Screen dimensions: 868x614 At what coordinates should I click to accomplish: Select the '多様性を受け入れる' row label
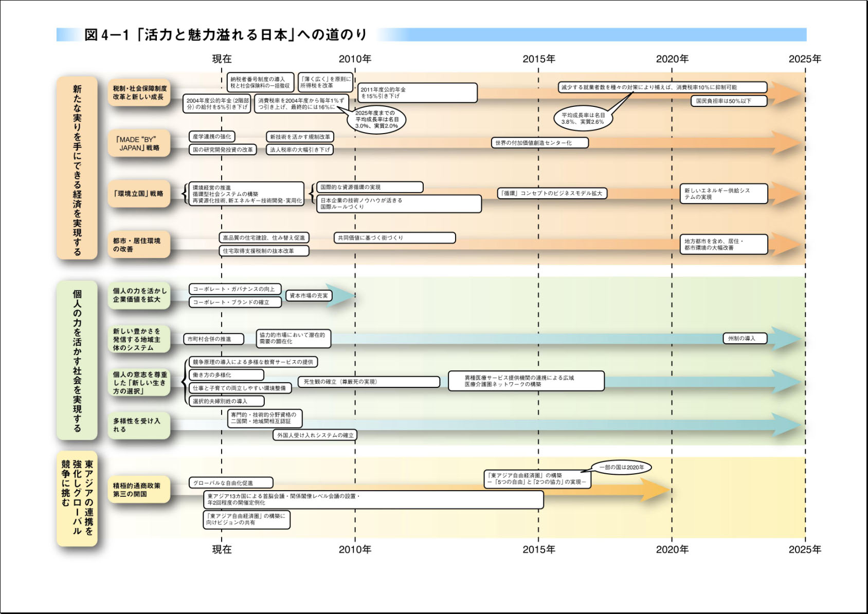[139, 425]
